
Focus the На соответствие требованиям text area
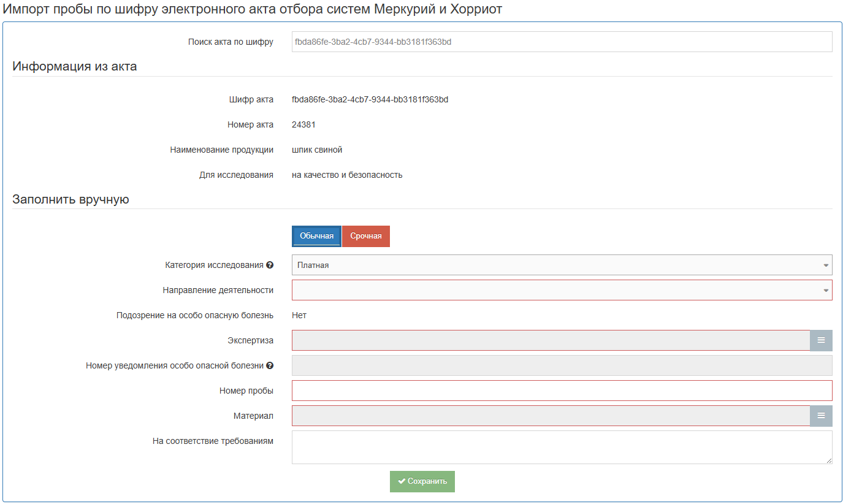[x=562, y=447]
